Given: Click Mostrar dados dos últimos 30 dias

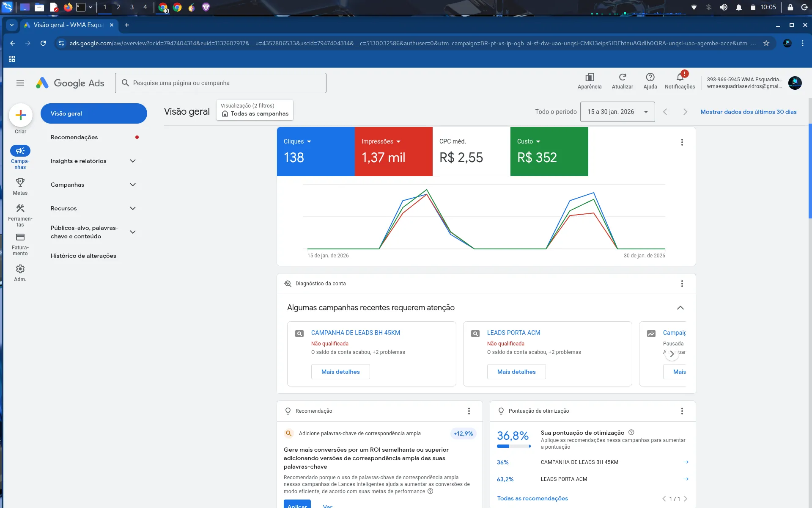Looking at the screenshot, I should pos(748,112).
